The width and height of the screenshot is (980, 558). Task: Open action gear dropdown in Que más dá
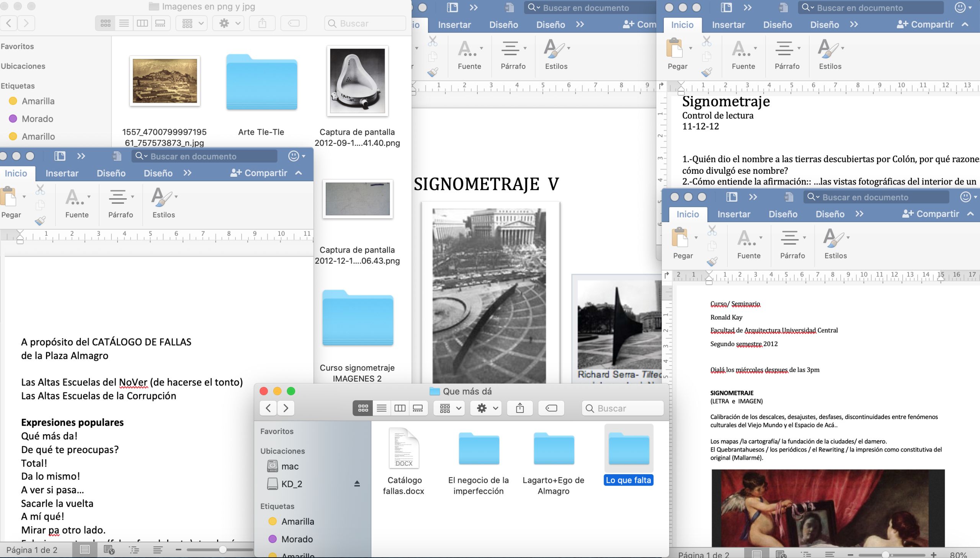click(x=487, y=408)
